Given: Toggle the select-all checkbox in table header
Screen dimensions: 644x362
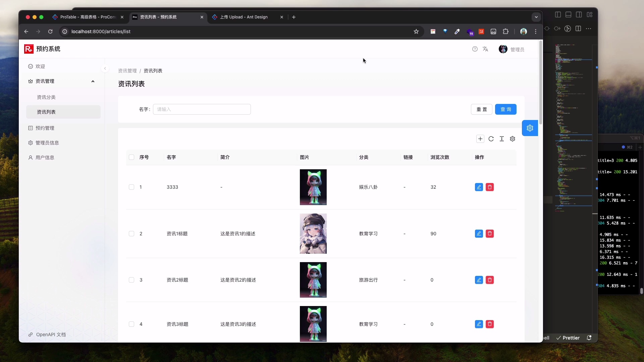Looking at the screenshot, I should coord(131,157).
